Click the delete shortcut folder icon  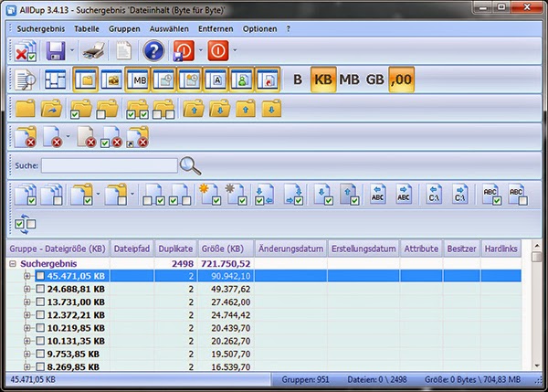137,137
